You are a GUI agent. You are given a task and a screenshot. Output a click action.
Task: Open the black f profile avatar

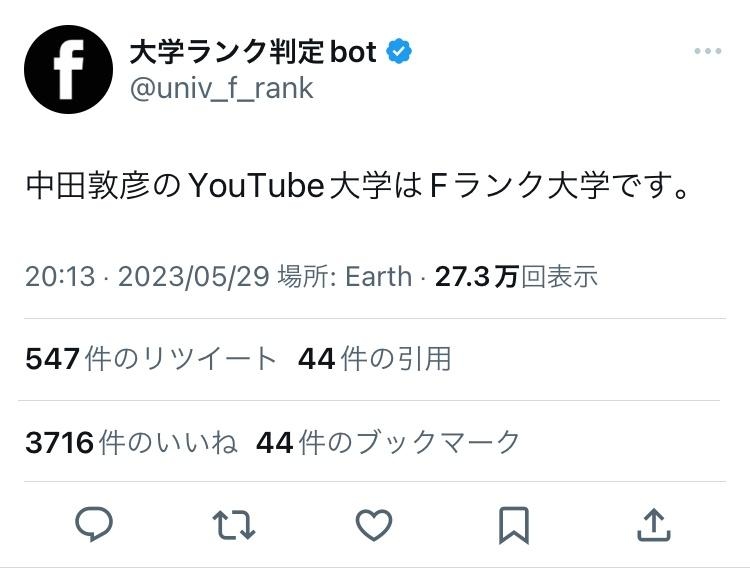point(68,69)
